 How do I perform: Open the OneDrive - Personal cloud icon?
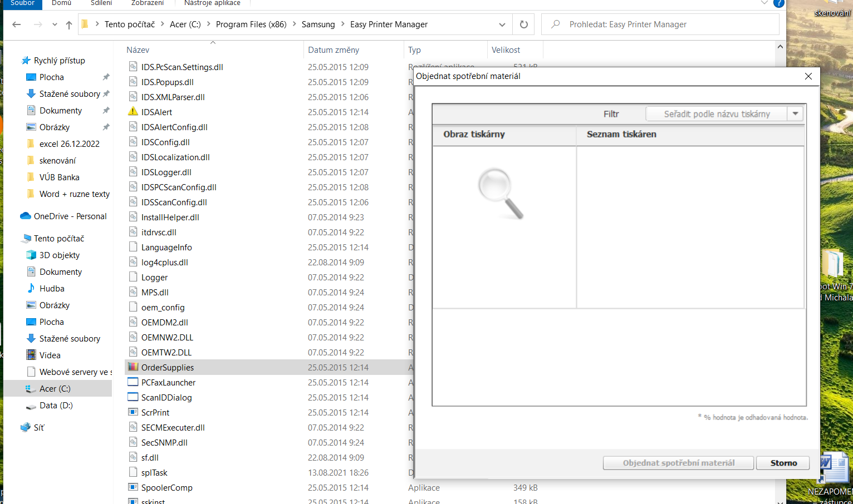(x=26, y=216)
